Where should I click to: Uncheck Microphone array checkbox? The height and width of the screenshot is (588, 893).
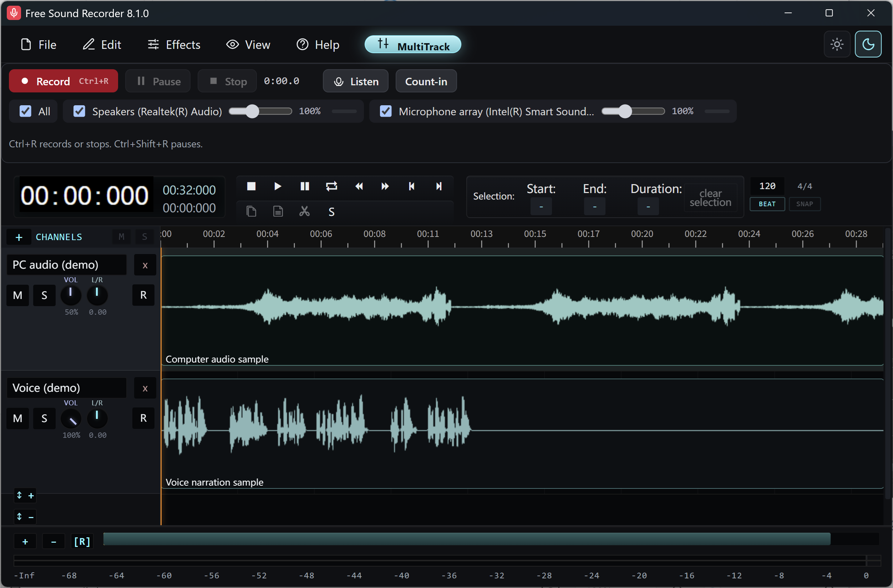(x=386, y=111)
